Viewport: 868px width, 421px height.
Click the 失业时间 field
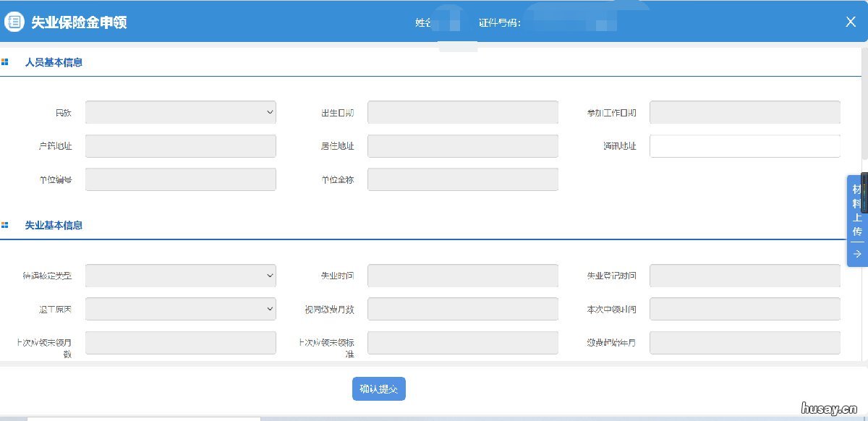pyautogui.click(x=462, y=276)
